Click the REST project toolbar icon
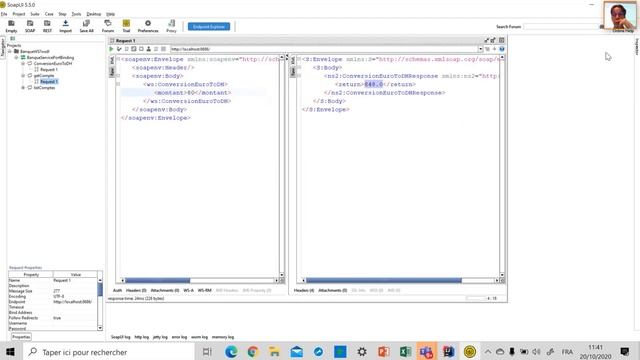 point(47,26)
